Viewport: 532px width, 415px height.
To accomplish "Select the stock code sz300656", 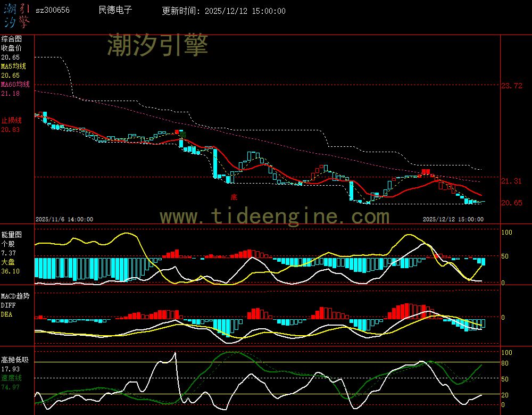I will 52,11.
